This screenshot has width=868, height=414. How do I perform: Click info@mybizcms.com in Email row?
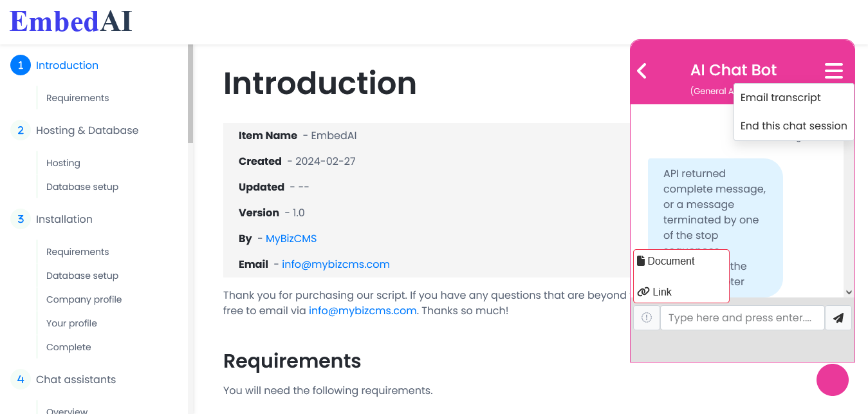336,264
